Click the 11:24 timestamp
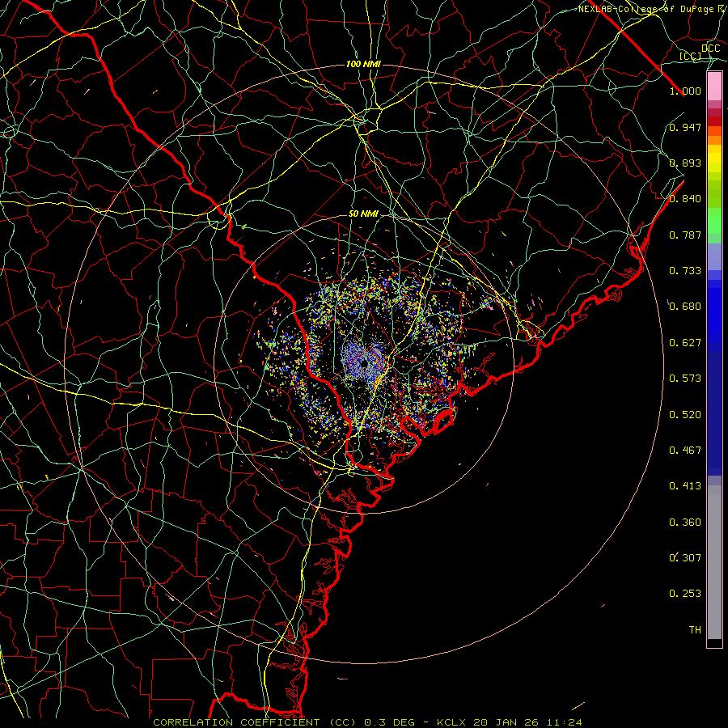The height and width of the screenshot is (728, 728). [x=564, y=722]
